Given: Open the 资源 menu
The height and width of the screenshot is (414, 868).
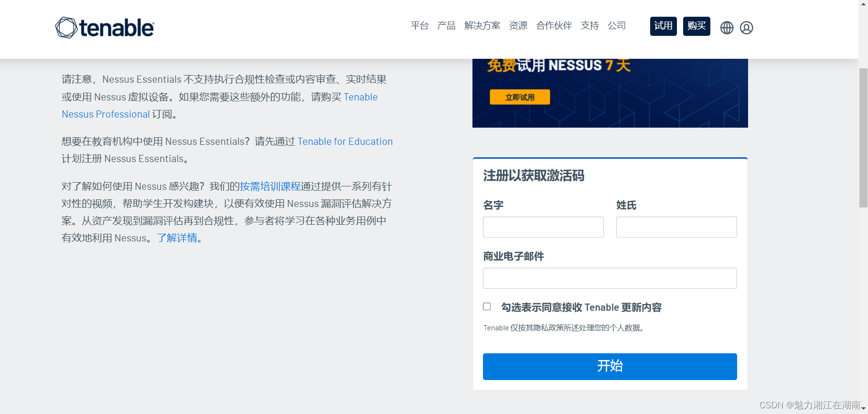Looking at the screenshot, I should click(x=518, y=26).
